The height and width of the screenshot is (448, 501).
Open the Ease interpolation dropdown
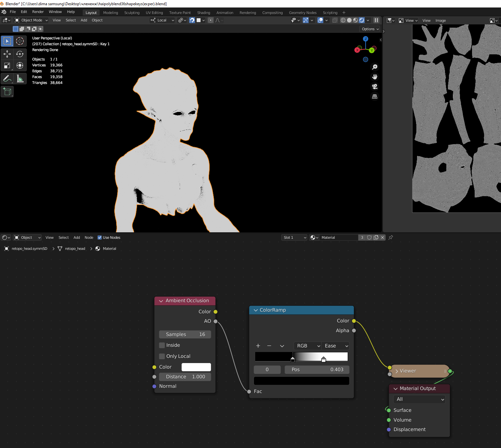[x=336, y=346]
